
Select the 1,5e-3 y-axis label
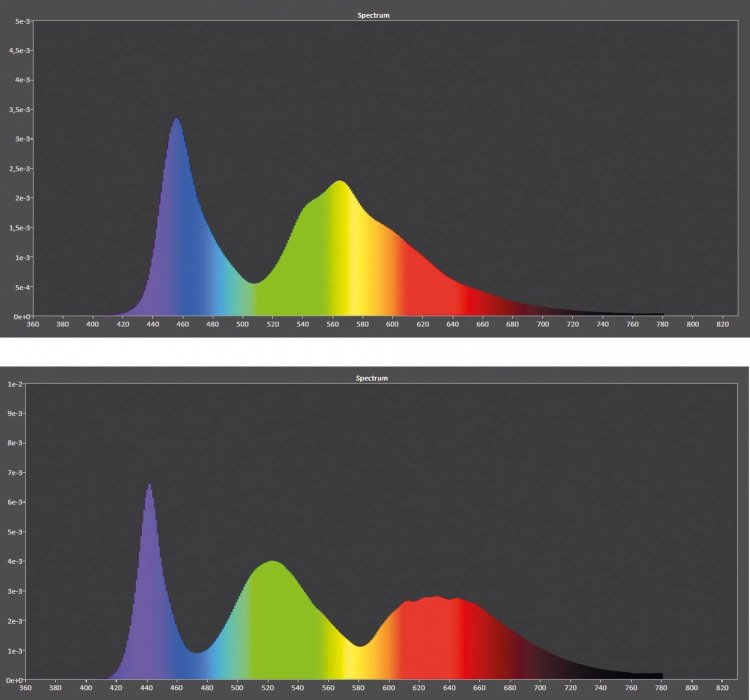[20, 227]
